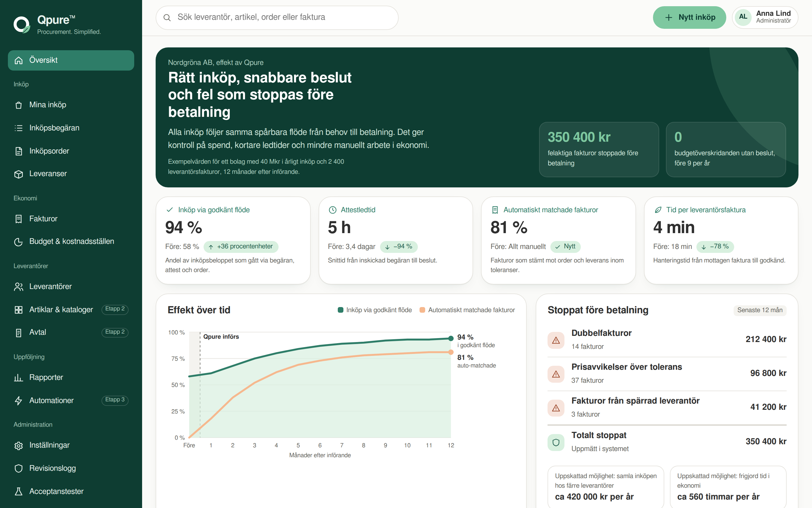This screenshot has width=812, height=508.
Task: Click the flask icon beside Acceptanstester
Action: point(19,492)
